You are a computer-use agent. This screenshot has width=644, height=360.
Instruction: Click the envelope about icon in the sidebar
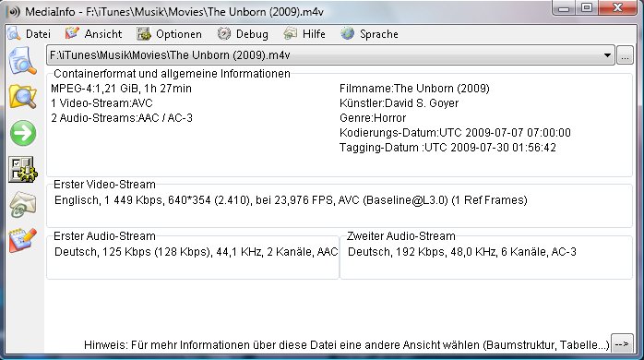(x=23, y=204)
